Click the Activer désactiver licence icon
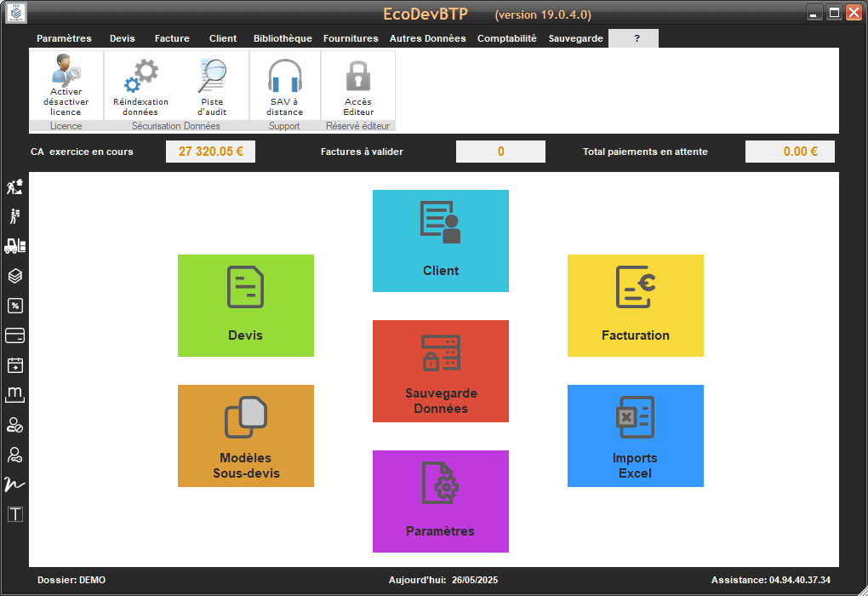 tap(66, 85)
